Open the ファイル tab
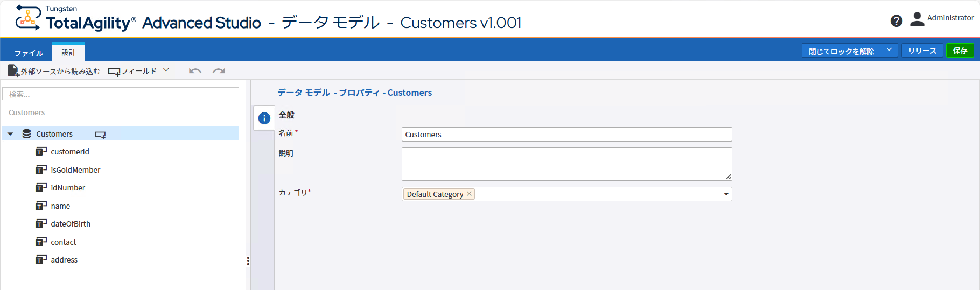The image size is (980, 290). tap(29, 53)
